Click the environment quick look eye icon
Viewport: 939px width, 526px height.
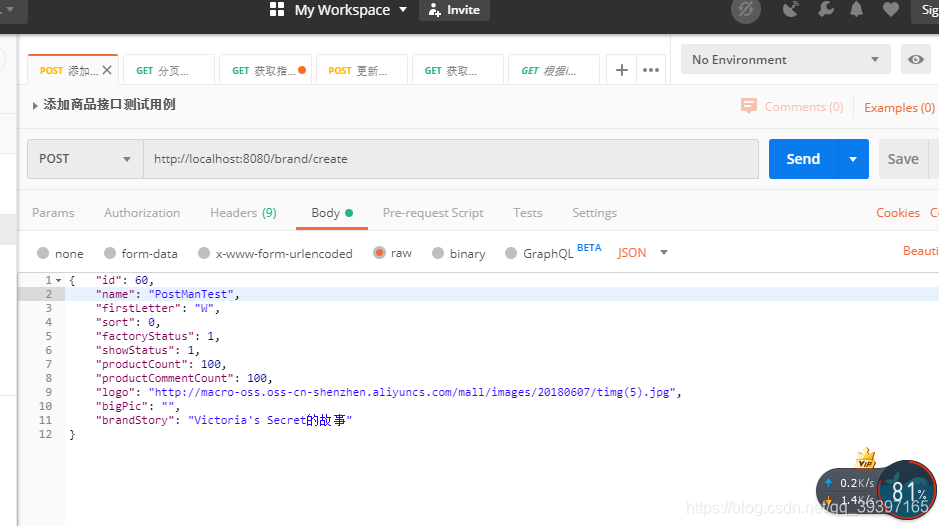[916, 59]
